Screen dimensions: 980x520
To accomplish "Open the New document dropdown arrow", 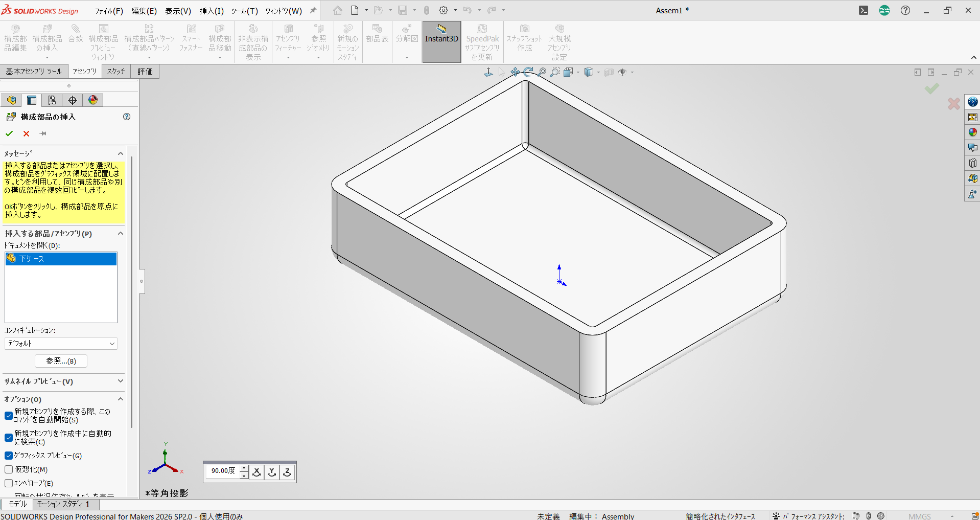I will tap(366, 10).
